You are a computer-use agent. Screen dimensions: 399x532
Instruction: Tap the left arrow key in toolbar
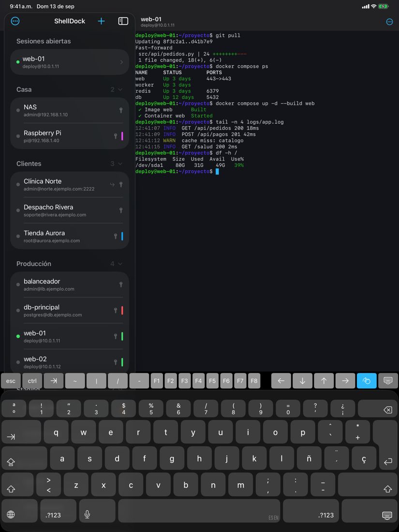click(x=281, y=381)
